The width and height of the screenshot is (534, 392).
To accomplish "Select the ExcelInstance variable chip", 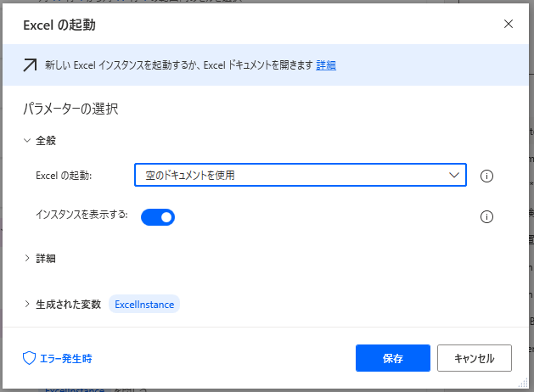I will (x=144, y=304).
